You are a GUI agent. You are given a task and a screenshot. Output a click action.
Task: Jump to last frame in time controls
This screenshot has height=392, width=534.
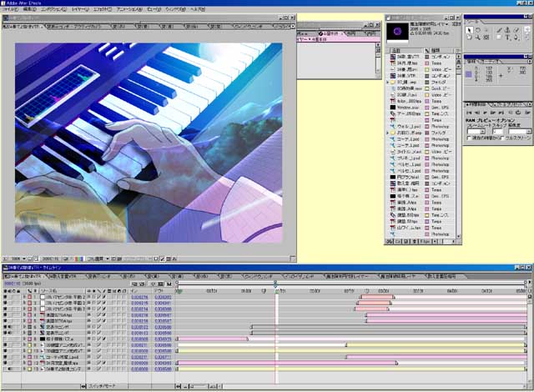(x=501, y=113)
